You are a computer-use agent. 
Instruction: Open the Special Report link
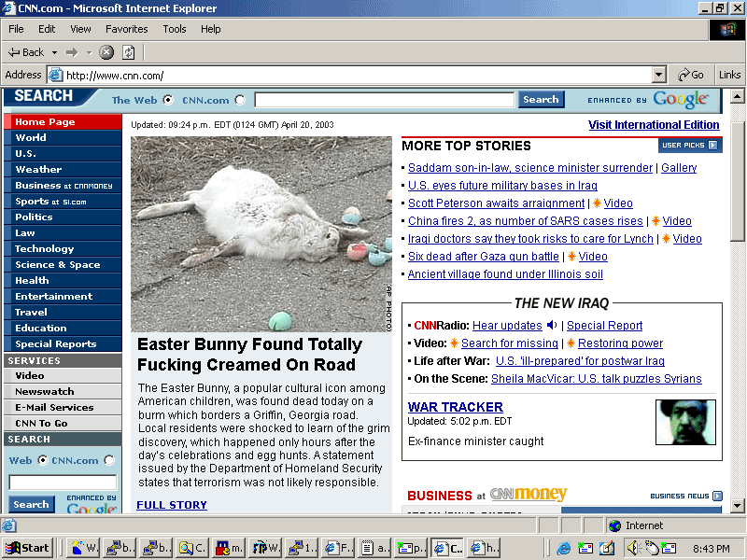(x=604, y=325)
